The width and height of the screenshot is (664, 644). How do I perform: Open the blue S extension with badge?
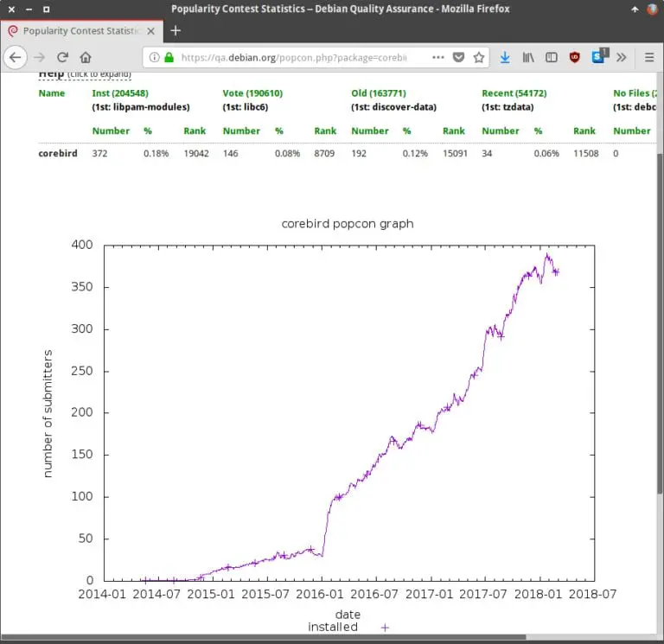(599, 56)
